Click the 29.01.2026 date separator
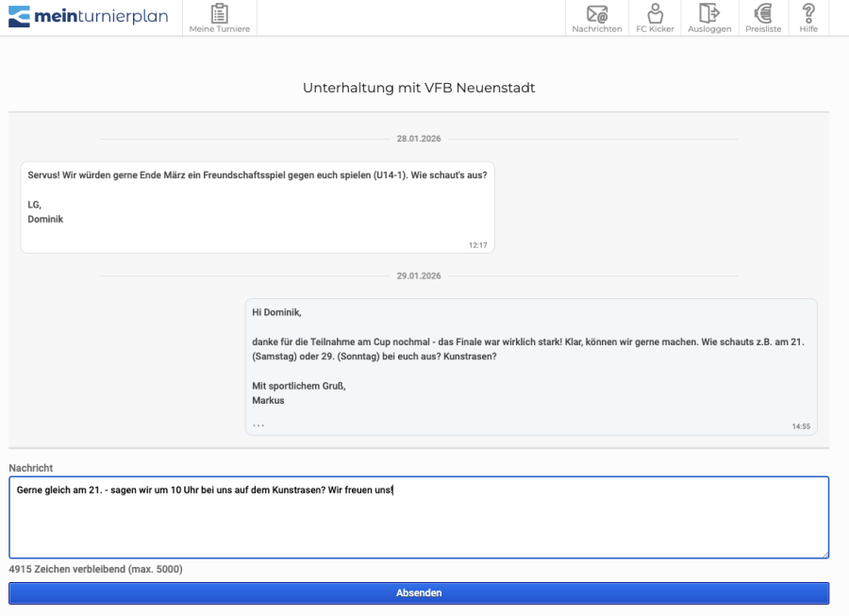Image resolution: width=849 pixels, height=616 pixels. pos(419,276)
